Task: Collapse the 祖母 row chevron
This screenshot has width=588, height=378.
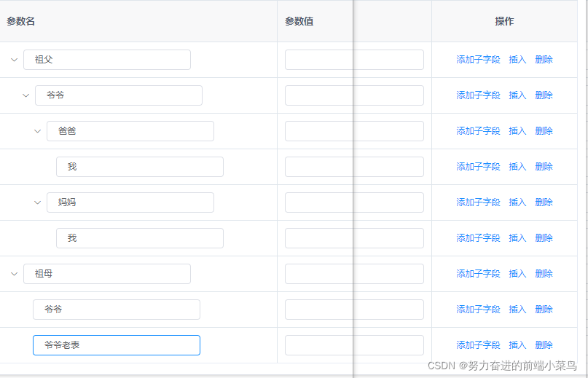Action: pyautogui.click(x=15, y=274)
